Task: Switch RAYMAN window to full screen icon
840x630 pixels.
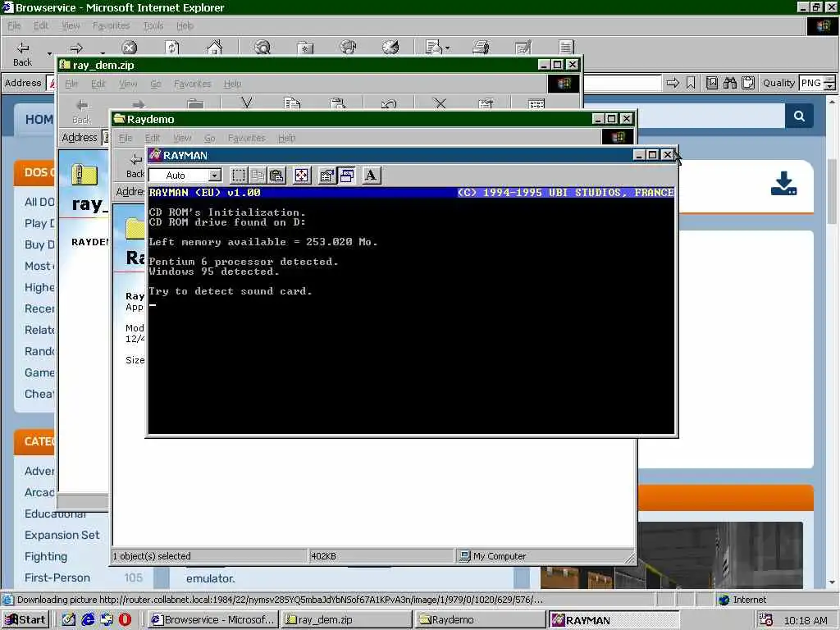Action: coord(302,176)
